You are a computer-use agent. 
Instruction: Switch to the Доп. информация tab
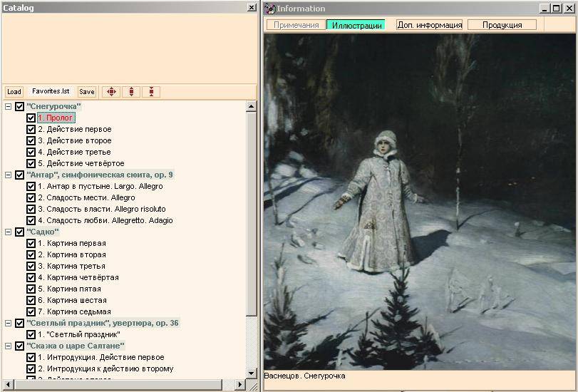coord(430,25)
